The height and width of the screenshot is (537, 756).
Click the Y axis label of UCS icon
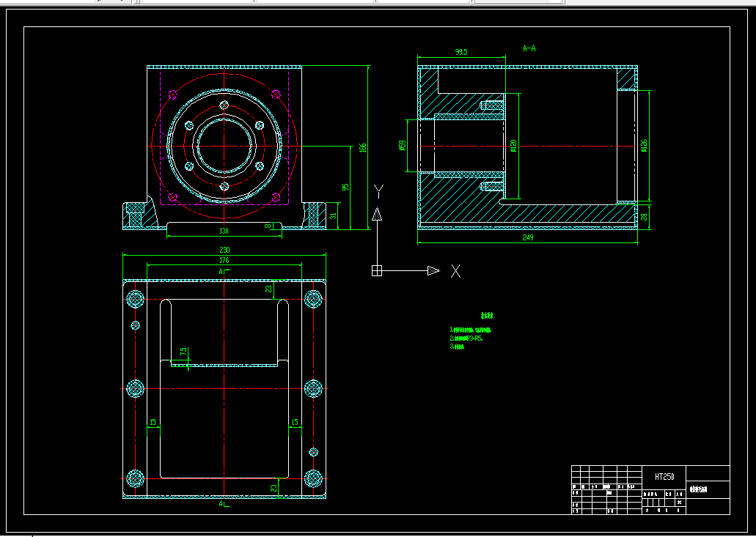(x=378, y=190)
